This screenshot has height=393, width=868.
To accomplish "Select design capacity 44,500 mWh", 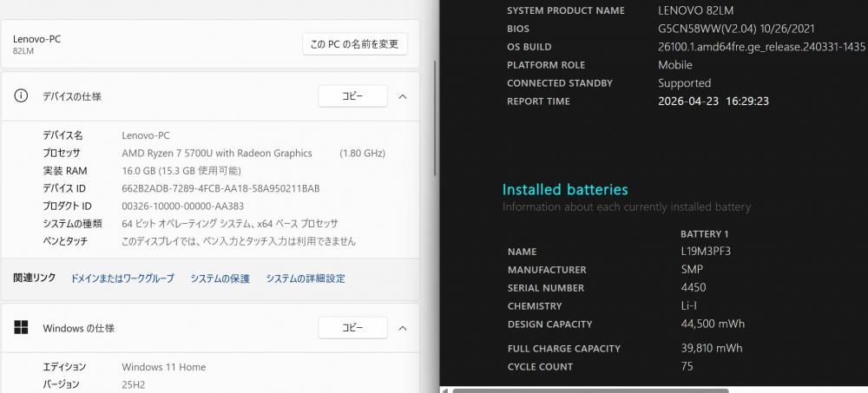I will 713,324.
